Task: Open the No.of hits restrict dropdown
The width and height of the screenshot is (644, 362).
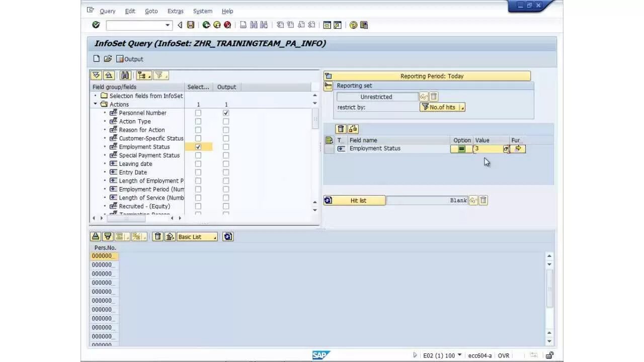Action: (442, 107)
